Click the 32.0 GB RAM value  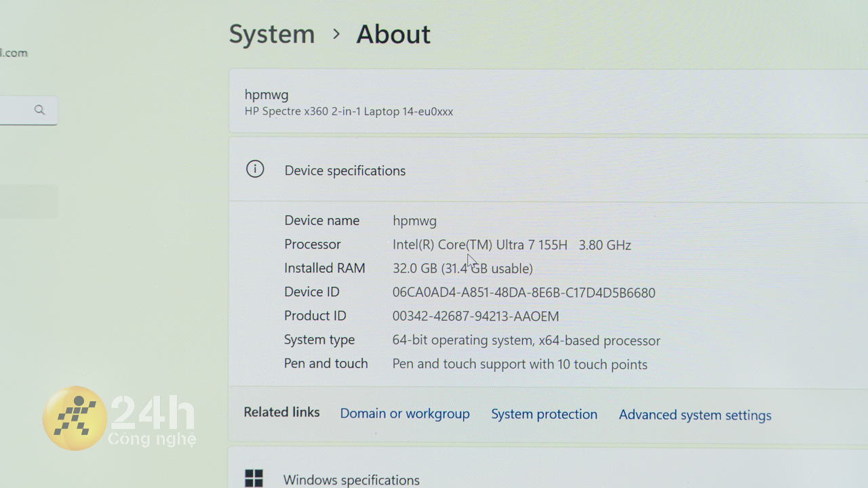coord(462,268)
